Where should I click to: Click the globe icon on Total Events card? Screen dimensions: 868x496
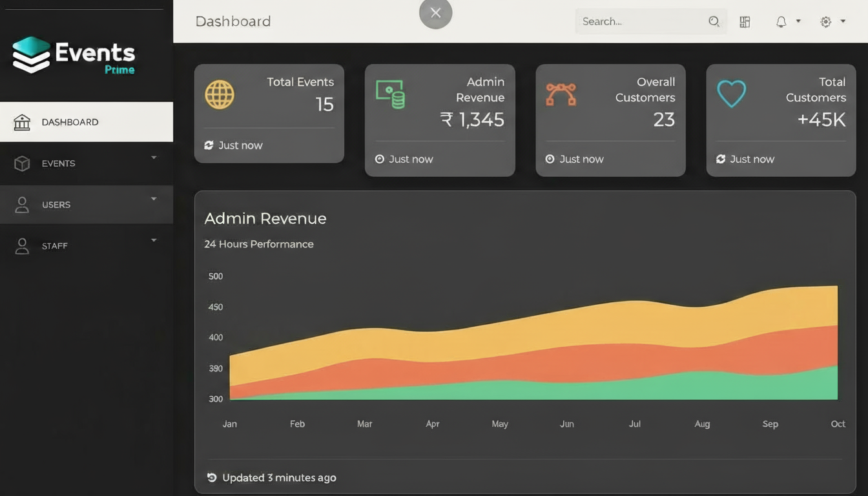220,94
